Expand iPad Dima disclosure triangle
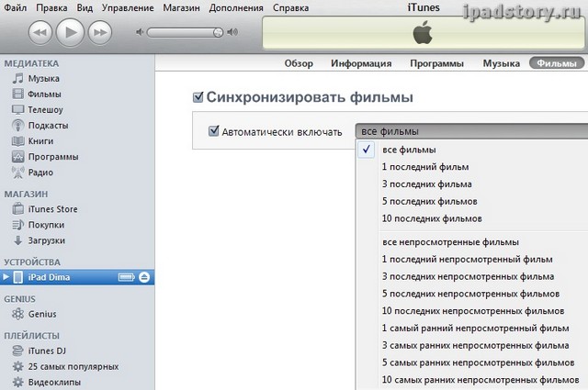588x390 pixels. pyautogui.click(x=6, y=277)
